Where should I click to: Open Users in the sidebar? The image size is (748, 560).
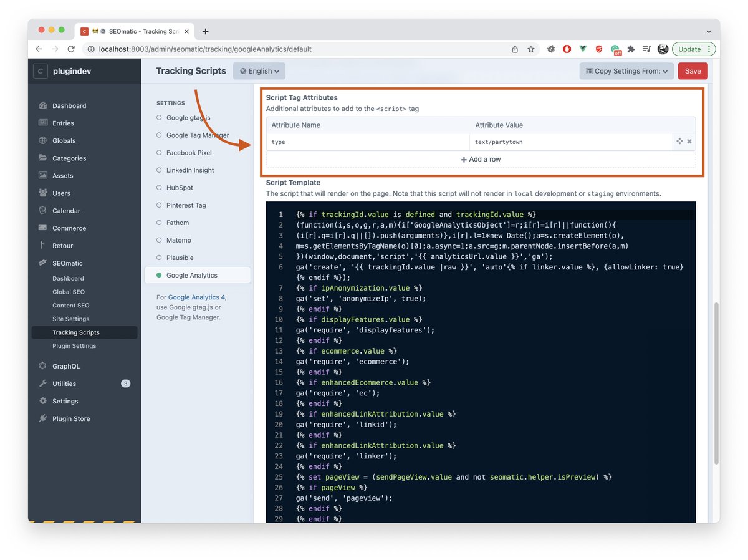(x=61, y=193)
